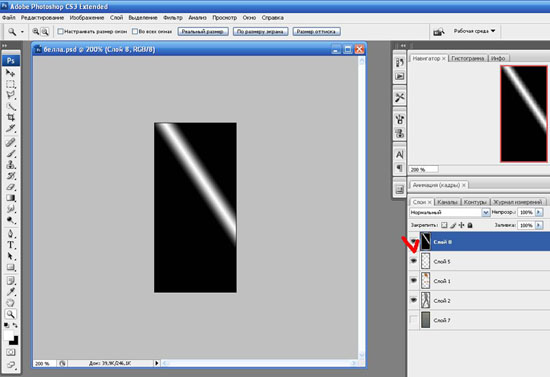Select the Crop tool
Viewport: 550px width, 377px height.
pyautogui.click(x=11, y=118)
